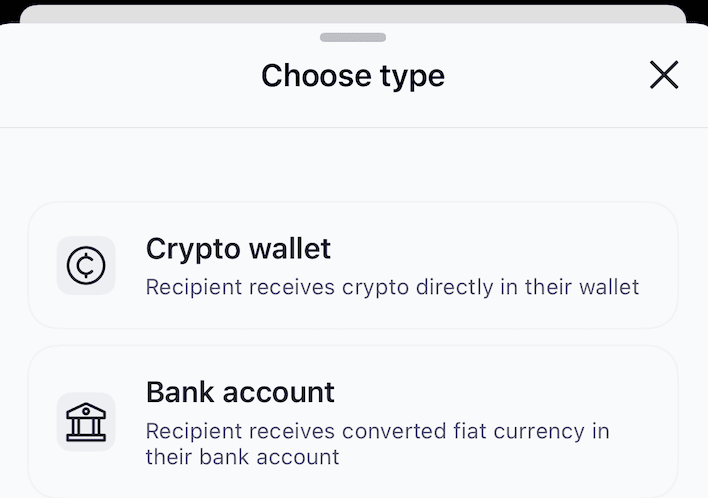Tap the dimmed background above the sheet
The height and width of the screenshot is (498, 708).
tap(353, 12)
